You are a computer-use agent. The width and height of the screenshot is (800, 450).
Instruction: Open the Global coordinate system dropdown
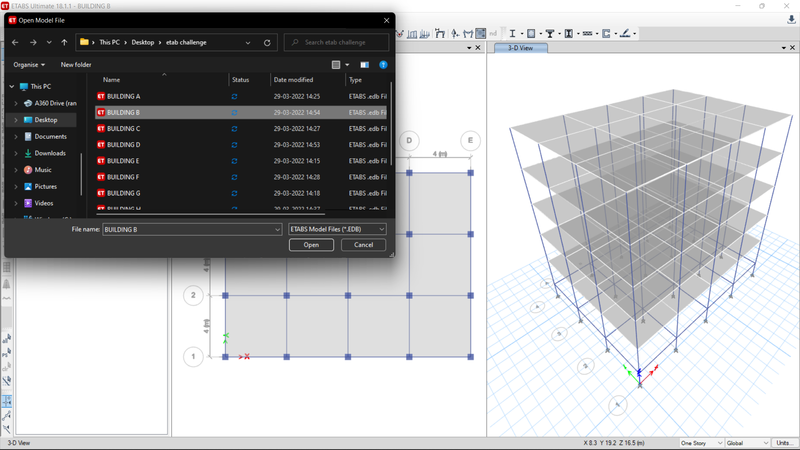click(747, 443)
